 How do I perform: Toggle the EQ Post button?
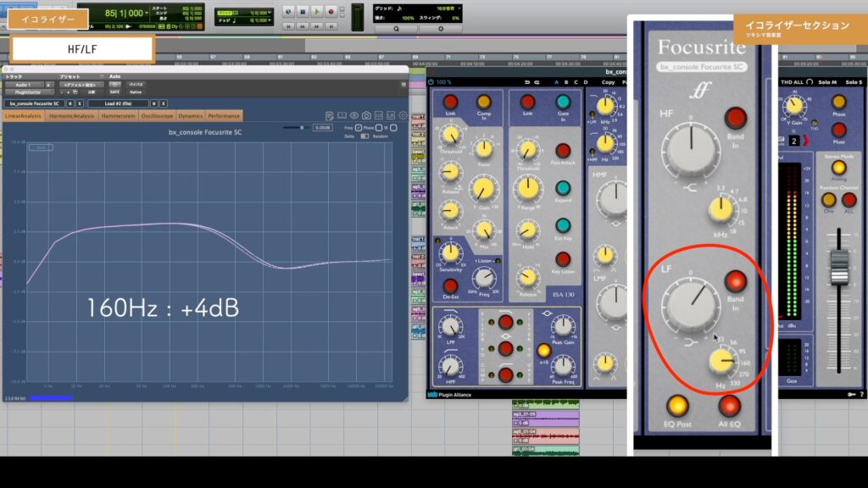677,406
